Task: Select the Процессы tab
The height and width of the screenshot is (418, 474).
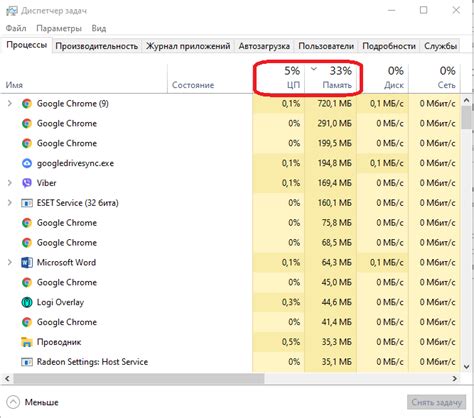Action: [x=27, y=45]
